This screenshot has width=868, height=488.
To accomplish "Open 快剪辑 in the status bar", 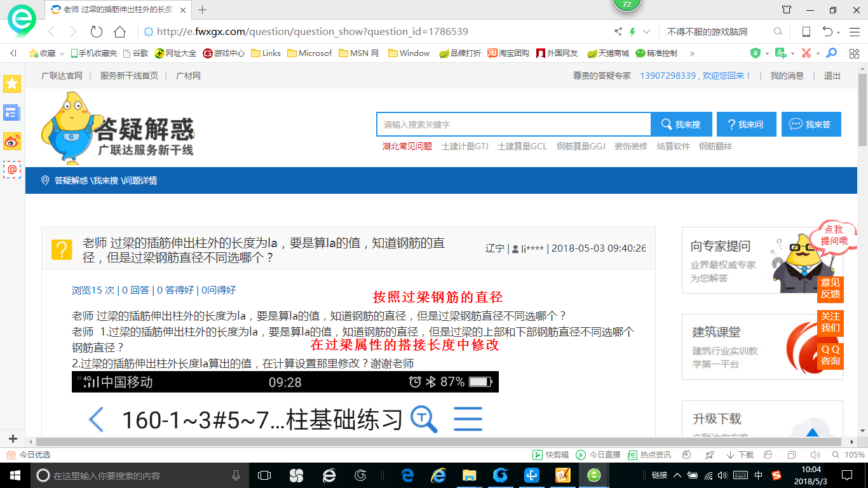I will tap(550, 455).
